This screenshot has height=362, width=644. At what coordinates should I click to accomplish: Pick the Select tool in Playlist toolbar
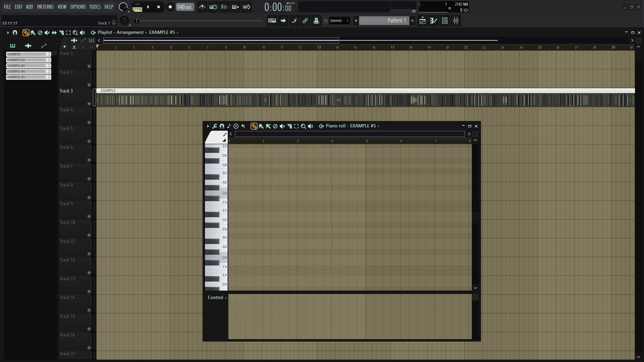(x=68, y=33)
